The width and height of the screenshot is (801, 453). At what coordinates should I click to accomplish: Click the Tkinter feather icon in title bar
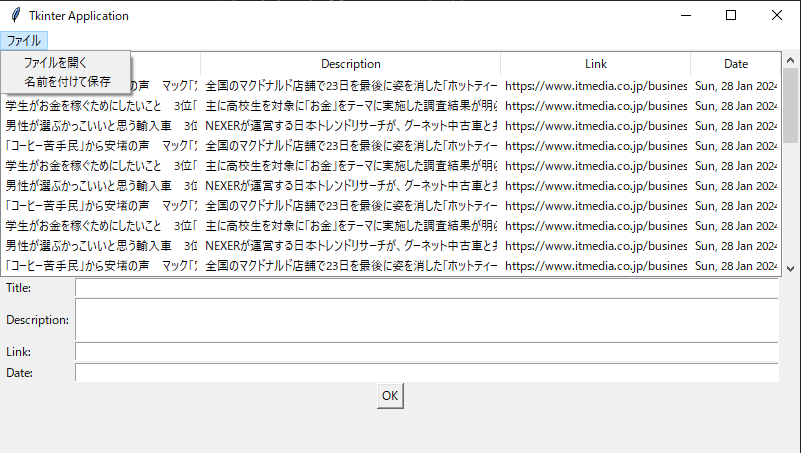pyautogui.click(x=14, y=16)
